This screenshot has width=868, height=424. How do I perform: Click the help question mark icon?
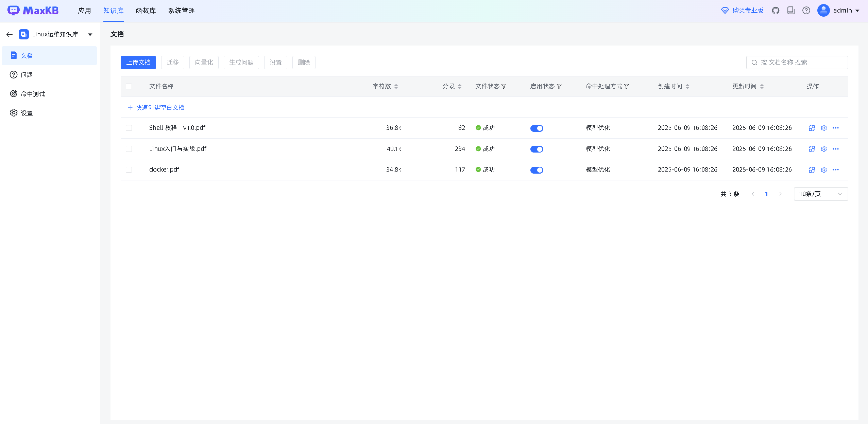806,11
